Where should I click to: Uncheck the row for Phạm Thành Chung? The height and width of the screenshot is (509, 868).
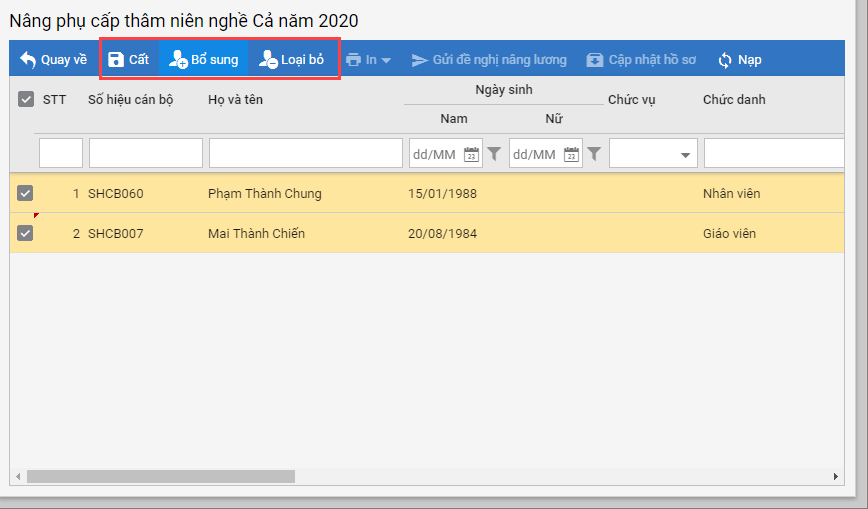[26, 193]
